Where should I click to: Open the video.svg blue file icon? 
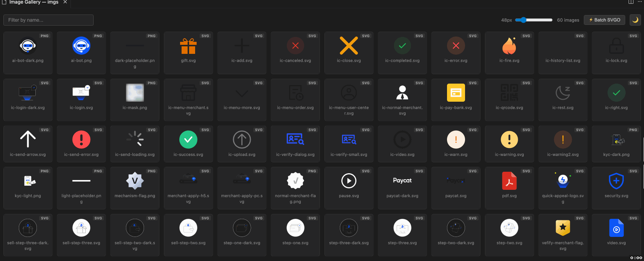point(616,228)
